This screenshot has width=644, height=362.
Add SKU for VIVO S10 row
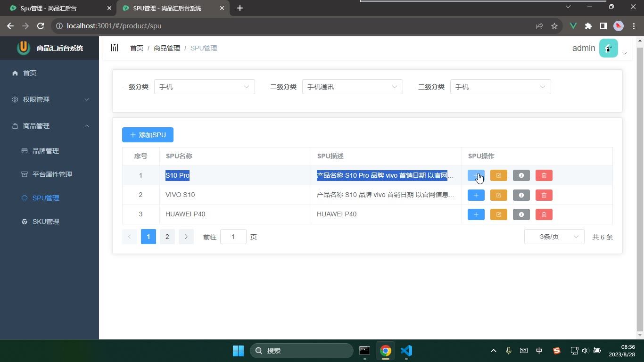pos(476,195)
